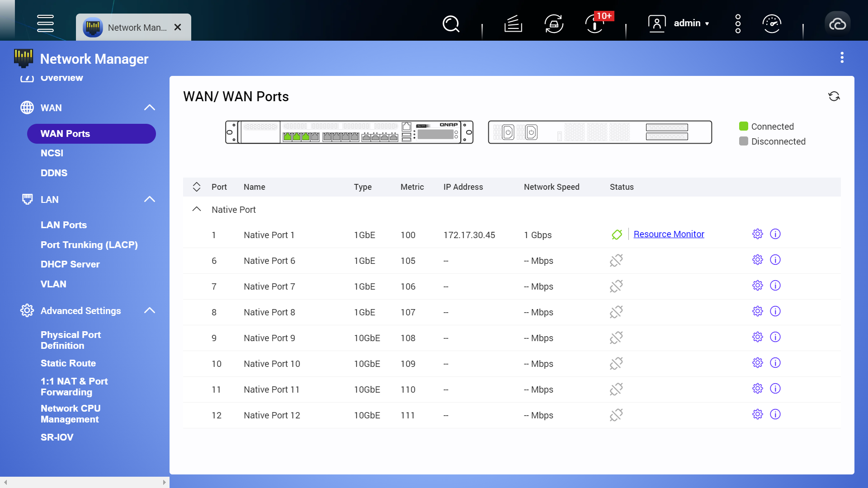The image size is (868, 488).
Task: Open the Event Notifications log icon
Action: [x=513, y=24]
